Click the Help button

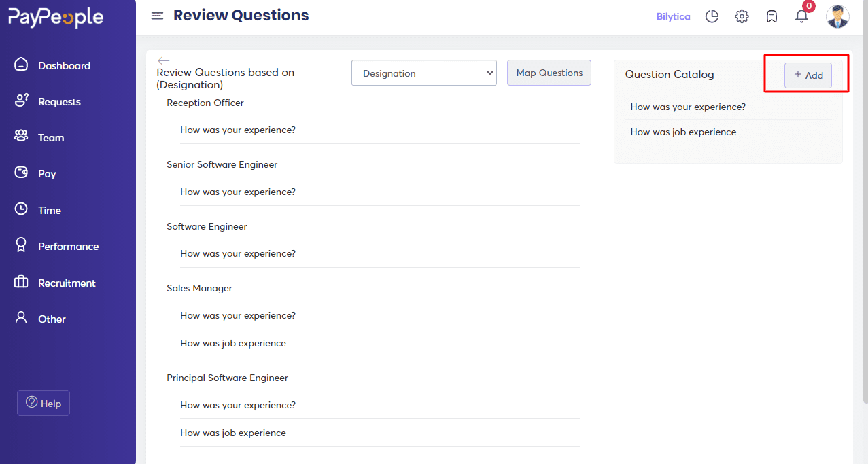44,403
